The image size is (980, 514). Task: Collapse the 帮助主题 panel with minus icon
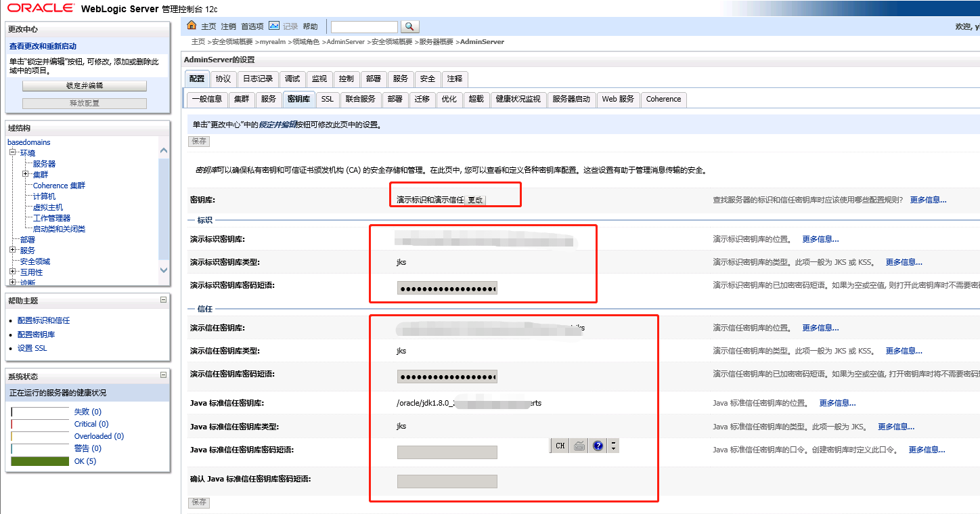coord(163,299)
